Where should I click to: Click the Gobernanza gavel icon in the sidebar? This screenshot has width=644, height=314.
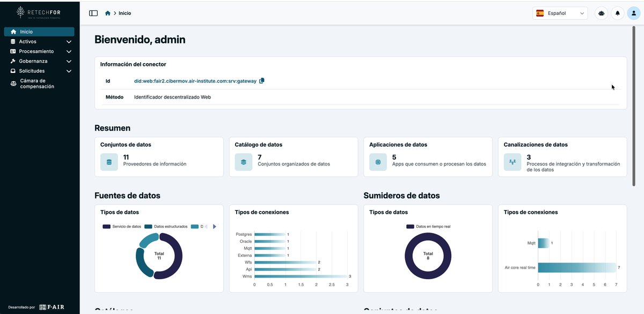point(13,61)
